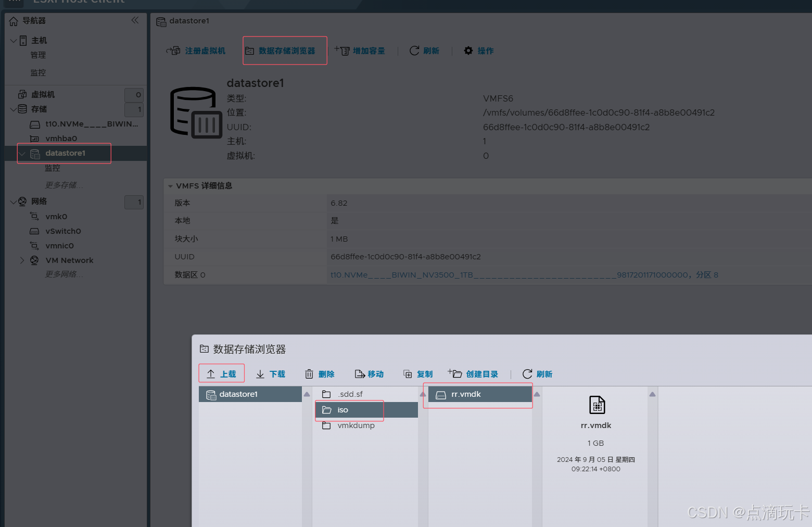Click the datastore1 tab icon at top
The width and height of the screenshot is (812, 527).
click(161, 21)
